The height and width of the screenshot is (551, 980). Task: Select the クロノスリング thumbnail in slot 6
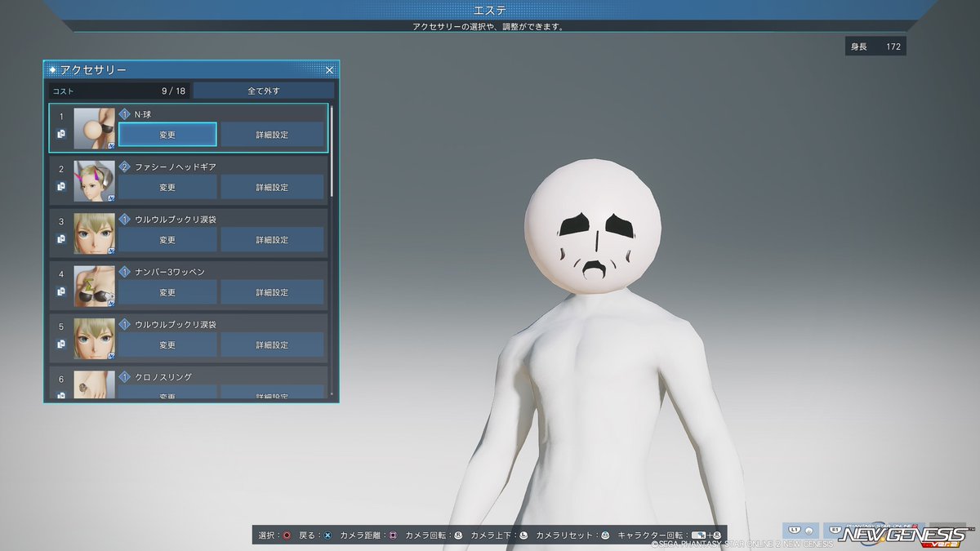(94, 384)
